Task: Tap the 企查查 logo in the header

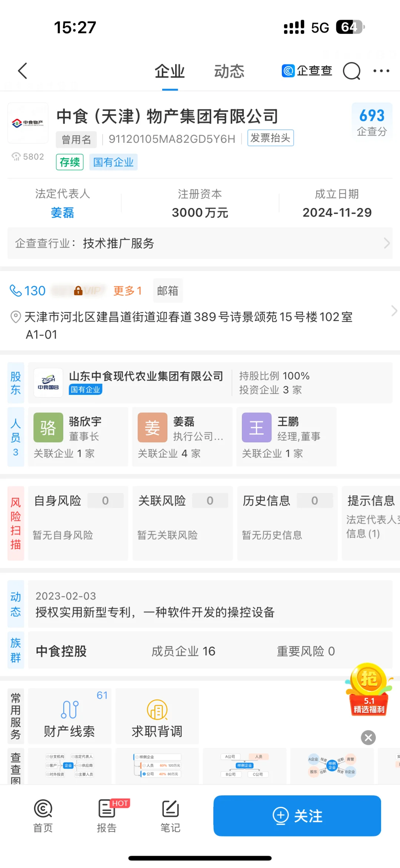Action: coord(307,70)
